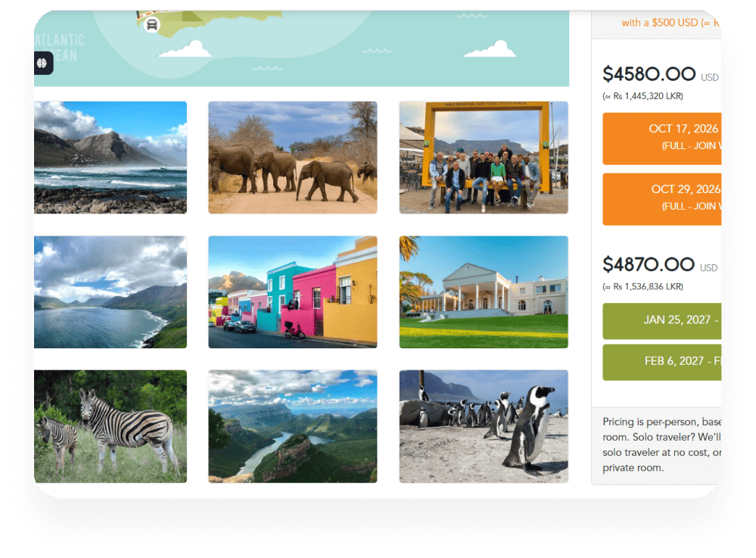The width and height of the screenshot is (756, 558).
Task: Open the river canyon landscape photo
Action: [293, 426]
